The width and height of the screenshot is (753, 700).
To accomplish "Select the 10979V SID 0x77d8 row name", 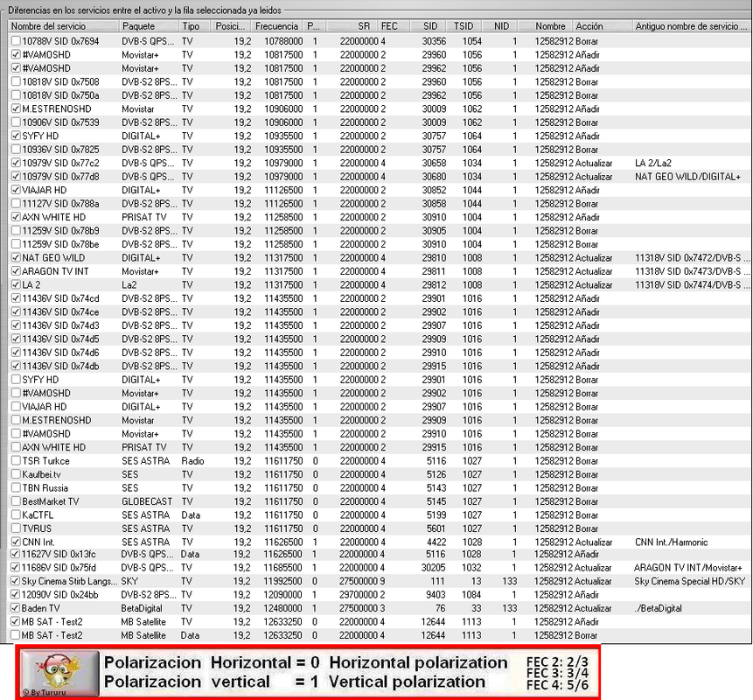I will click(x=60, y=177).
